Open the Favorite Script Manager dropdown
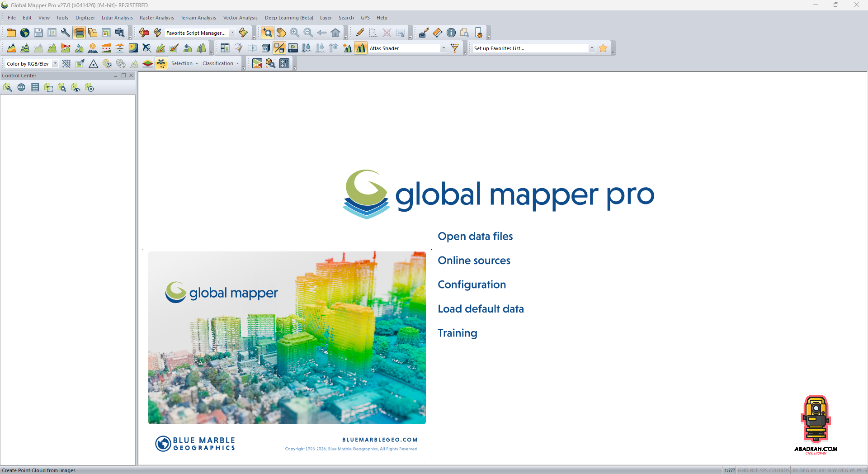Screen dimensions: 868x474 click(x=233, y=33)
